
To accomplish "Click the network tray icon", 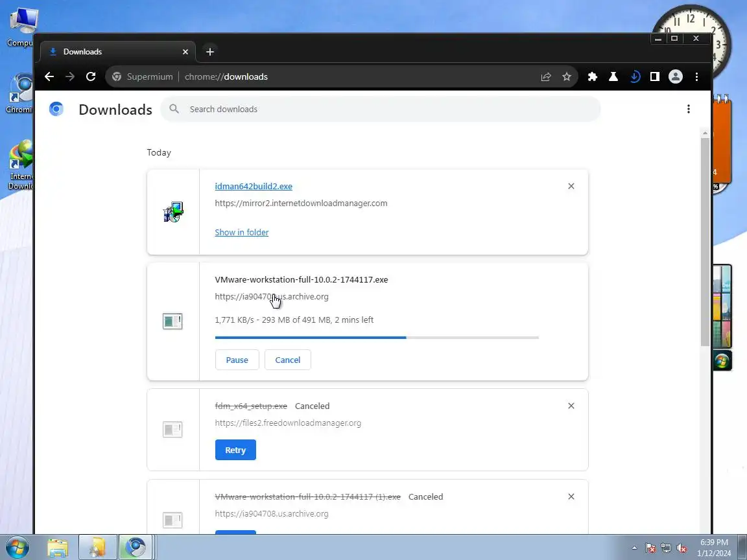I will tap(666, 548).
